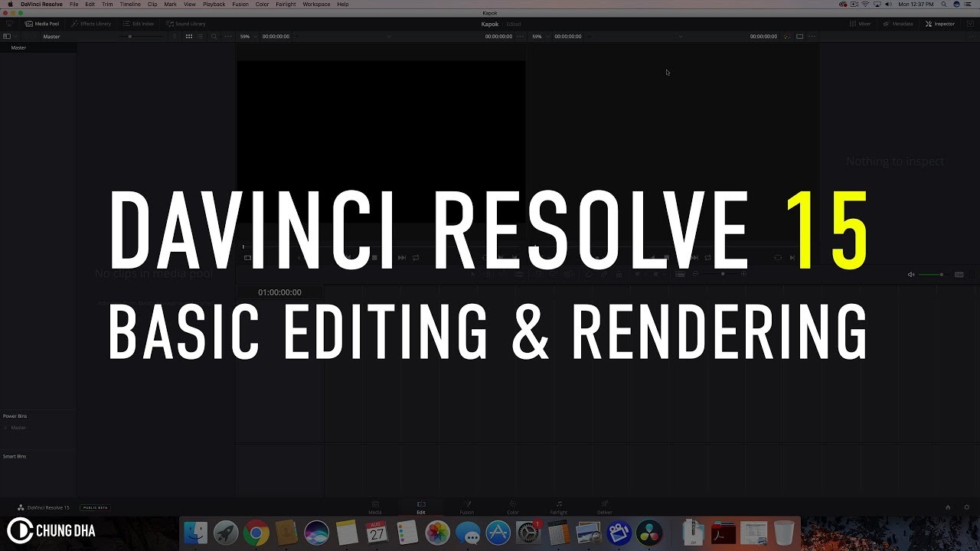The image size is (980, 551).
Task: Open the Timeline menu
Action: (x=130, y=5)
